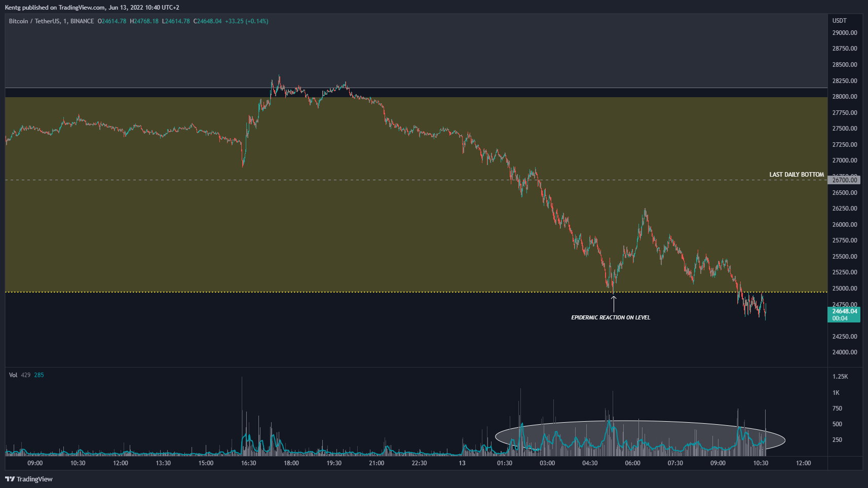This screenshot has width=868, height=488.
Task: Click time axis label 15:00
Action: 206,463
